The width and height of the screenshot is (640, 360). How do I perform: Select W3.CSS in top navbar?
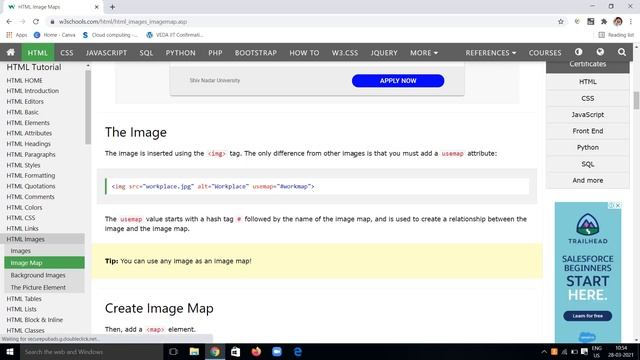point(345,53)
